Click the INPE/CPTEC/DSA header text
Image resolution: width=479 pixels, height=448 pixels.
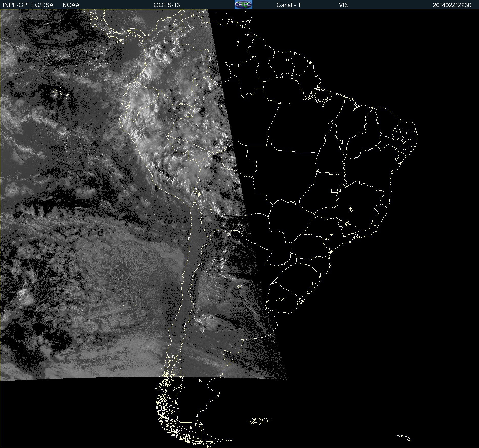pyautogui.click(x=28, y=5)
